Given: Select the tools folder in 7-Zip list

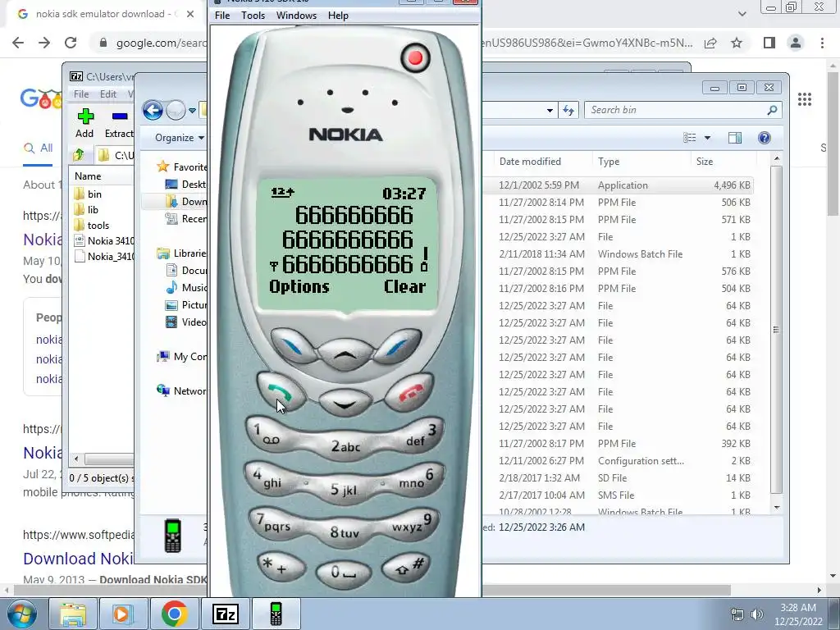Looking at the screenshot, I should [x=98, y=225].
